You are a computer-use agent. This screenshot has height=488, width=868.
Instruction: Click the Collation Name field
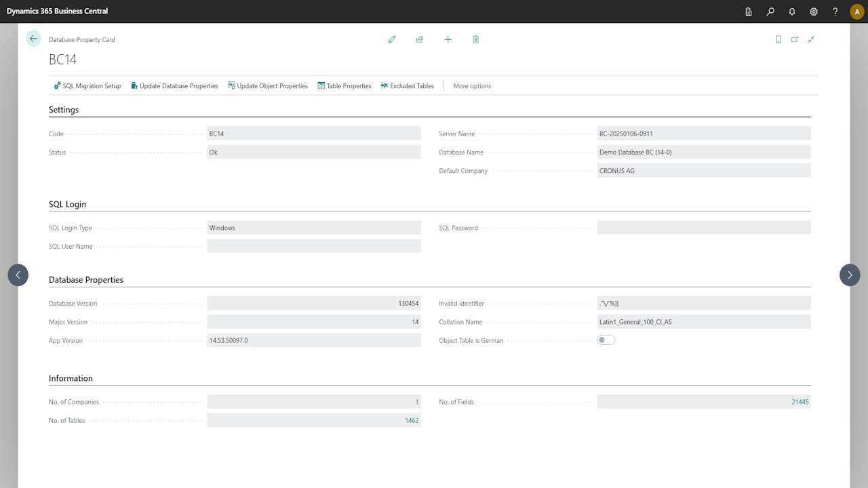coord(704,322)
